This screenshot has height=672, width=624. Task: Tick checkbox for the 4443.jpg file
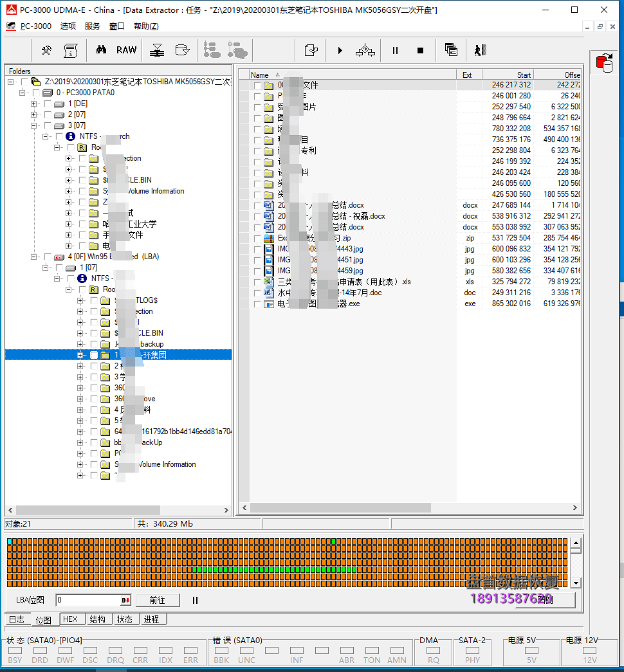(257, 250)
